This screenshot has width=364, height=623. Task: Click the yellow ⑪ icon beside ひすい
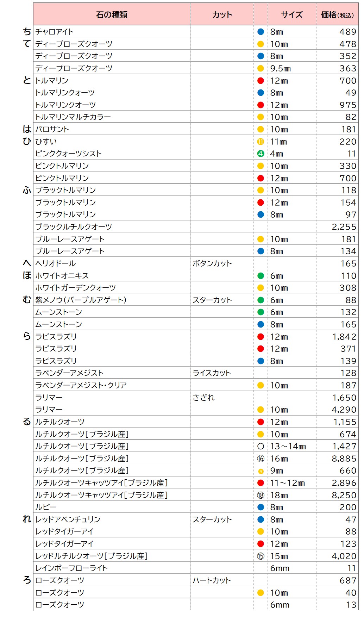click(x=261, y=142)
